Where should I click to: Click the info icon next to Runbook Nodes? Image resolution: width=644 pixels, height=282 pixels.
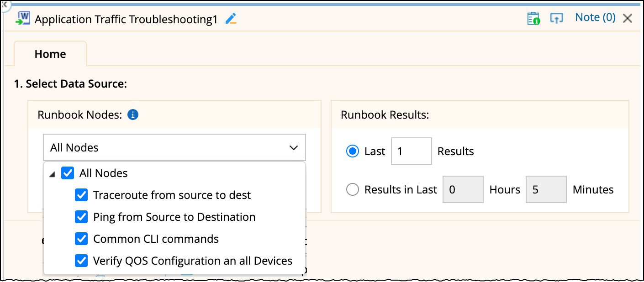(x=133, y=115)
